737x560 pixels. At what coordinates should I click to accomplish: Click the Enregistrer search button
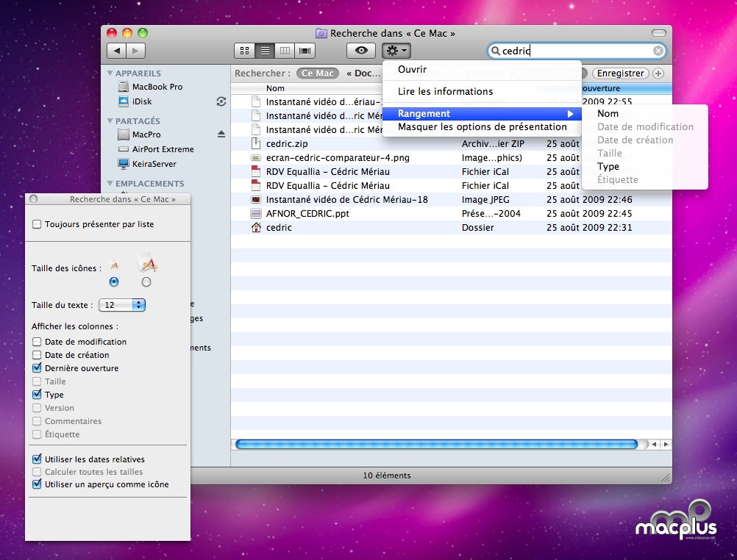(620, 73)
